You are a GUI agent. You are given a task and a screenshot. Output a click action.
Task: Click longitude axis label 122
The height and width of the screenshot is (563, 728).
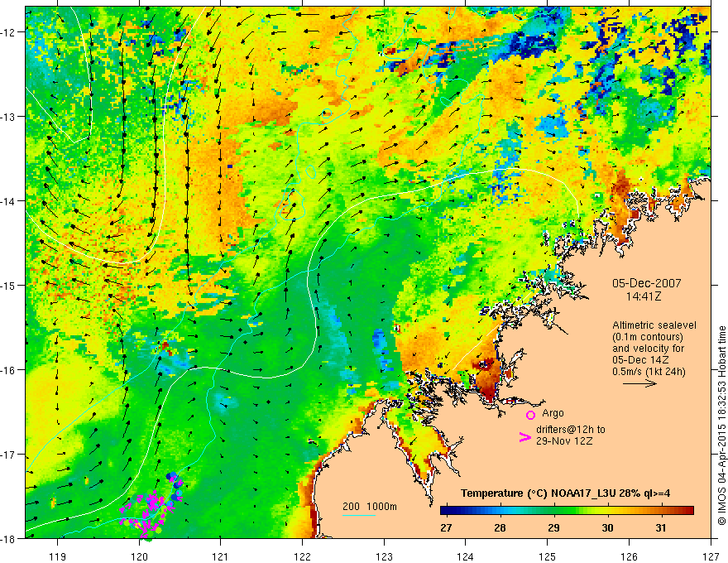click(302, 556)
